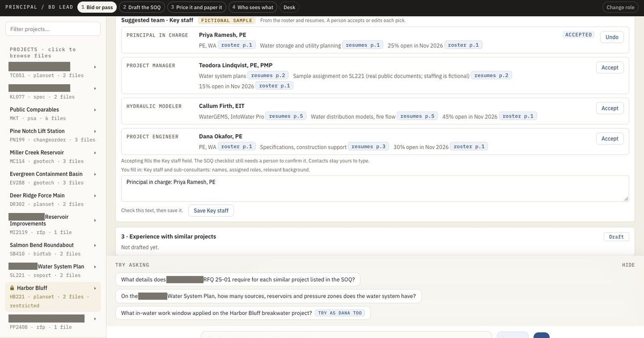The width and height of the screenshot is (644, 338).
Task: Switch to Draft the SOQ tab
Action: click(142, 7)
